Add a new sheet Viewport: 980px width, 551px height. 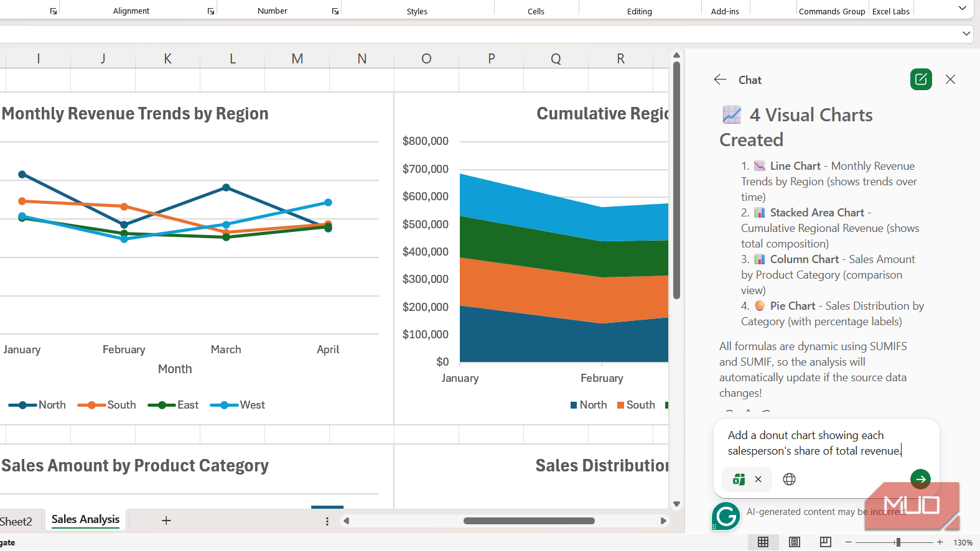click(x=166, y=521)
